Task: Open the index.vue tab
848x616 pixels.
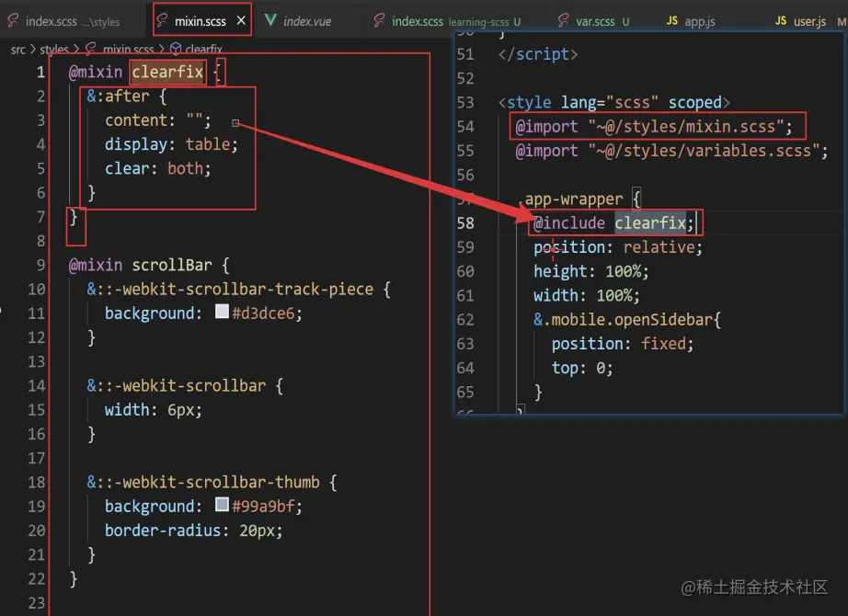Action: 299,21
